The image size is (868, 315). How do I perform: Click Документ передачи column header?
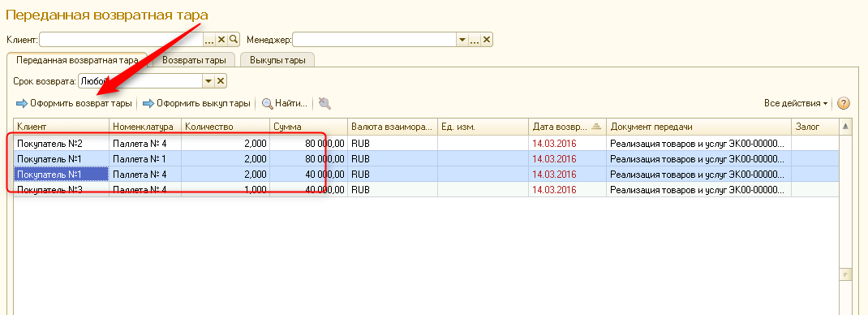(x=699, y=127)
